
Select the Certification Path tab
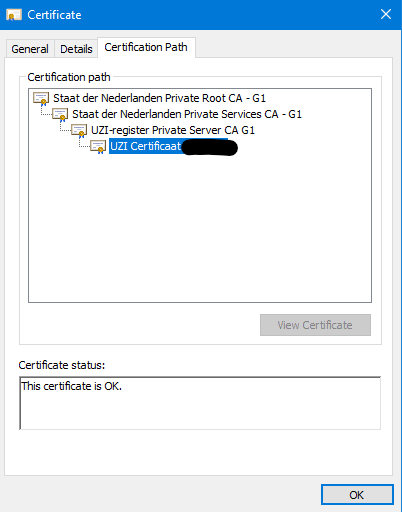(146, 47)
